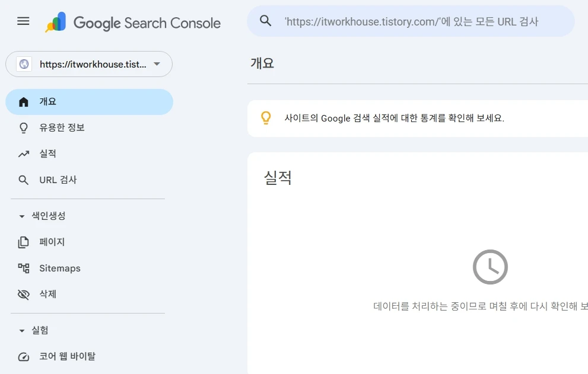This screenshot has height=374, width=588.
Task: Click the 데이터를 처리하는 중 message text
Action: (x=481, y=306)
